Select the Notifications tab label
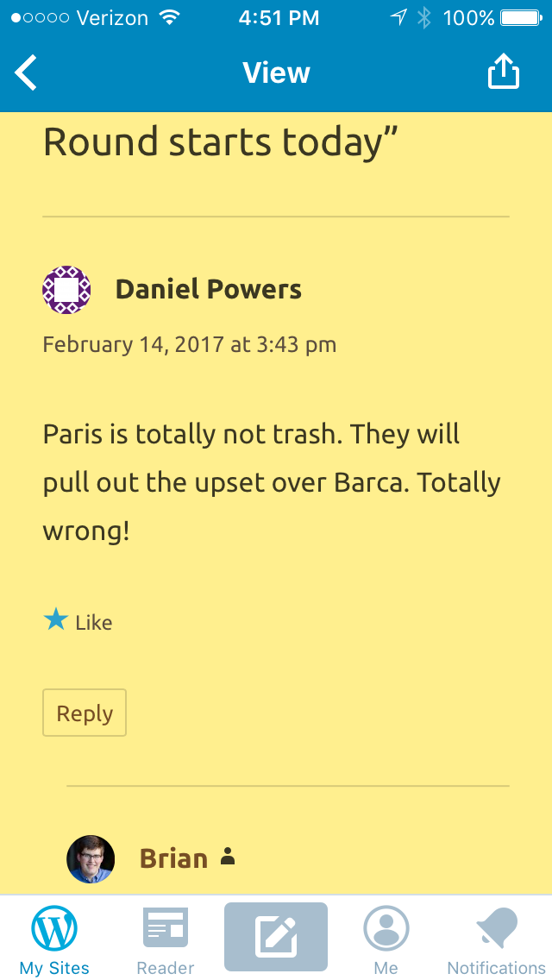Screen dimensions: 552x980 tap(496, 968)
